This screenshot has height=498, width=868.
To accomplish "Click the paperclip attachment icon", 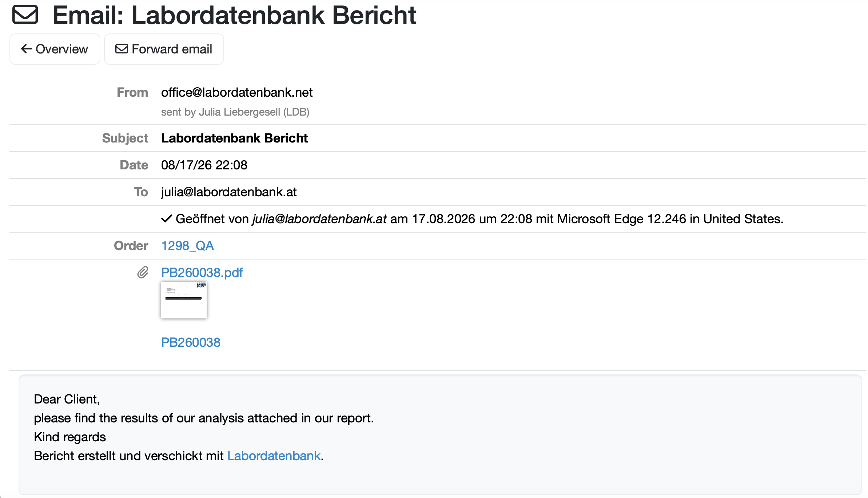I will pyautogui.click(x=143, y=272).
